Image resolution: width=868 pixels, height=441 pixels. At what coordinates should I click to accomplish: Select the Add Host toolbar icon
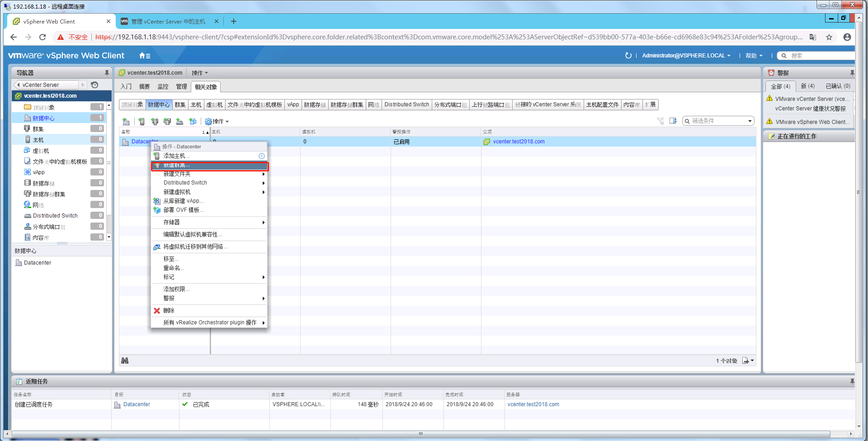tap(141, 121)
